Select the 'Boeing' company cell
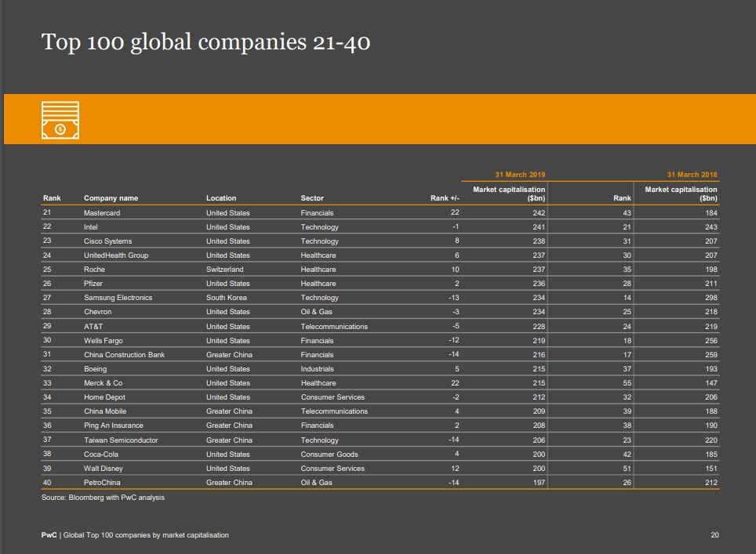756x554 pixels. click(x=95, y=369)
